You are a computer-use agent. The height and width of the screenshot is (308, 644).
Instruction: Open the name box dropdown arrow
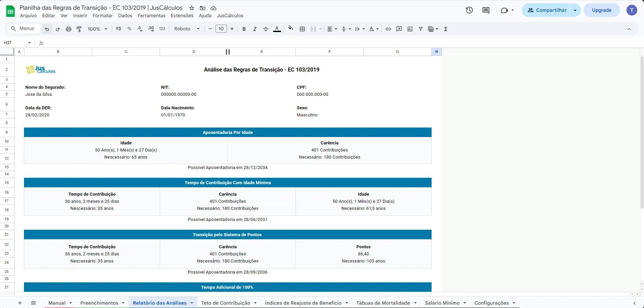[x=29, y=43]
